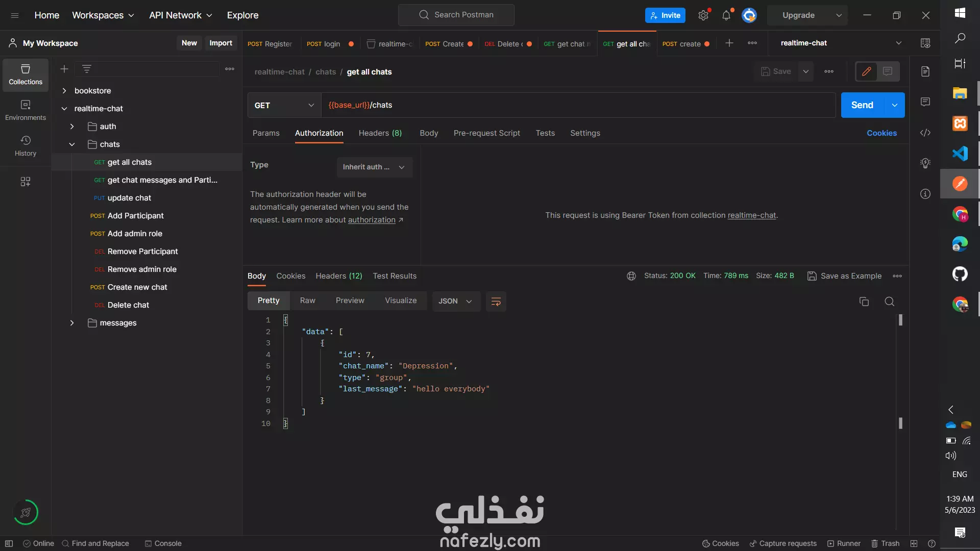
Task: Expand the auth folder
Action: (72, 127)
